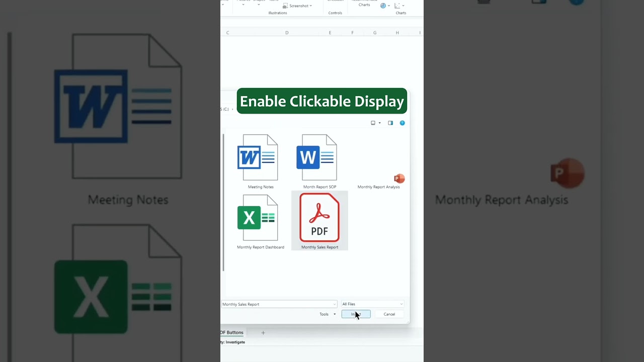
Task: Select column H header
Action: coord(397,33)
